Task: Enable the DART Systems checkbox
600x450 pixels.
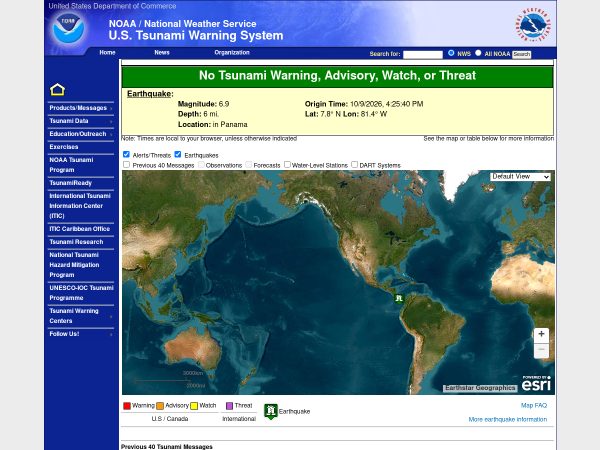Action: tap(355, 165)
